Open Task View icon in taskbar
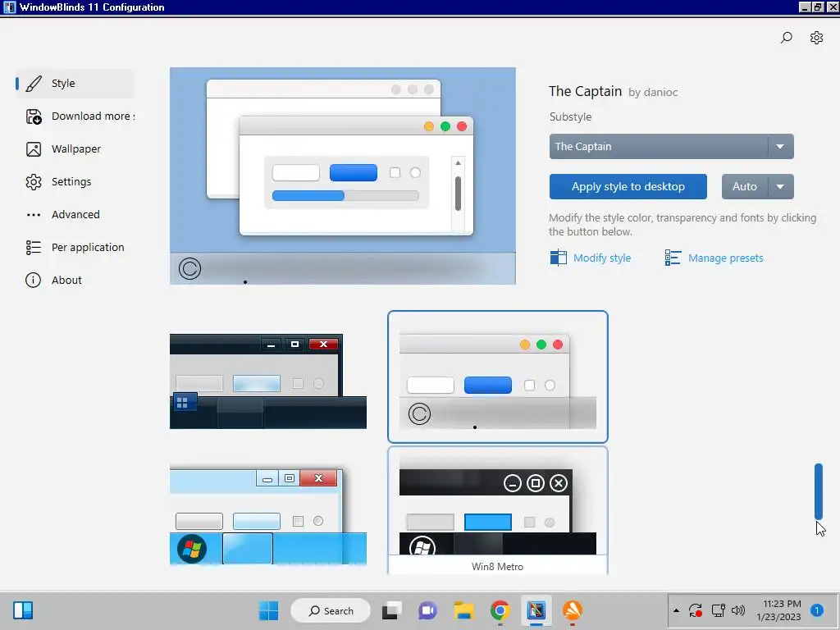This screenshot has height=630, width=840. [391, 610]
